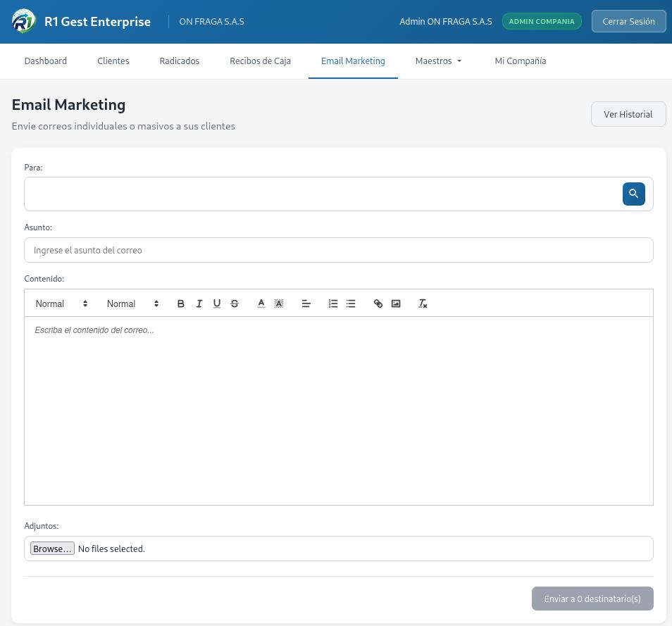This screenshot has height=626, width=672.
Task: Open the text color picker
Action: click(261, 303)
